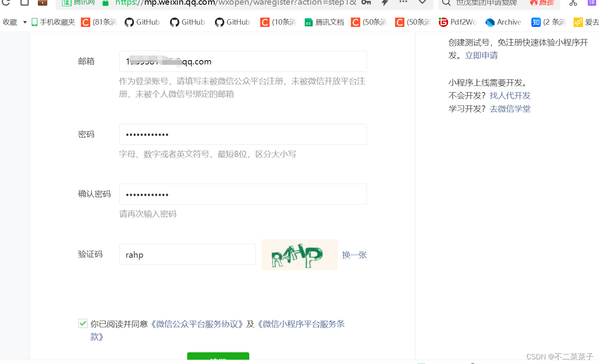The height and width of the screenshot is (364, 599).
Task: Open the downloads chevron dropdown
Action: 422,3
